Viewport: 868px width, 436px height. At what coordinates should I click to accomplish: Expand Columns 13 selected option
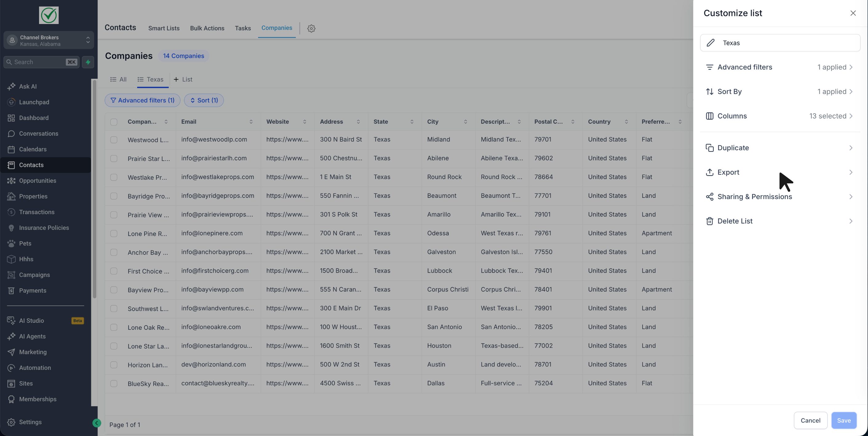point(780,116)
